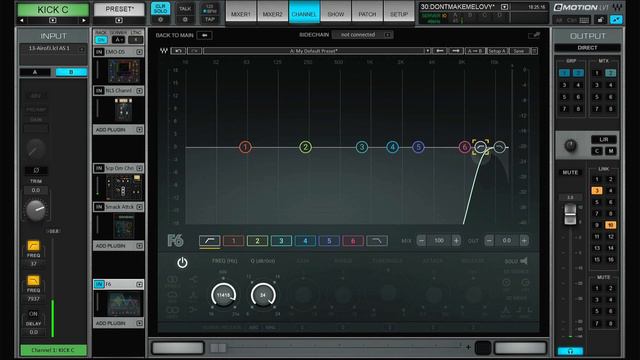Switch to MIXER2 tab

coord(272,12)
